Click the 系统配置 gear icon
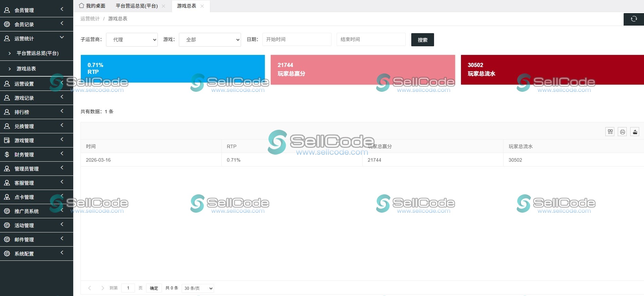The height and width of the screenshot is (296, 644). coord(7,254)
